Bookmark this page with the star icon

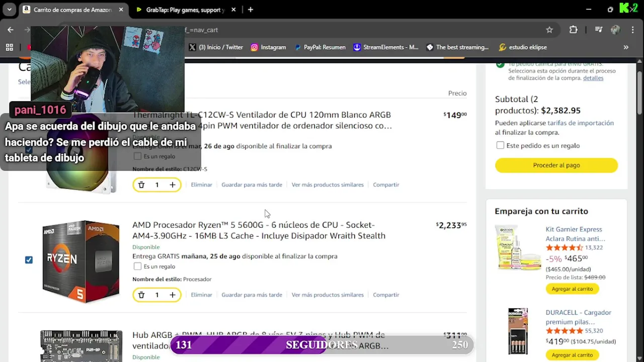point(549,30)
